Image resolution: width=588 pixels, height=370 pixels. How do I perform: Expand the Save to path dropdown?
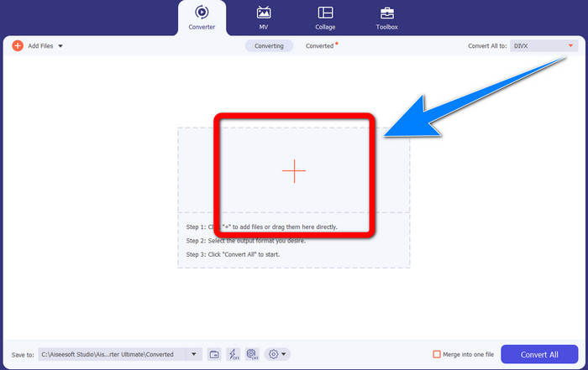(x=195, y=354)
